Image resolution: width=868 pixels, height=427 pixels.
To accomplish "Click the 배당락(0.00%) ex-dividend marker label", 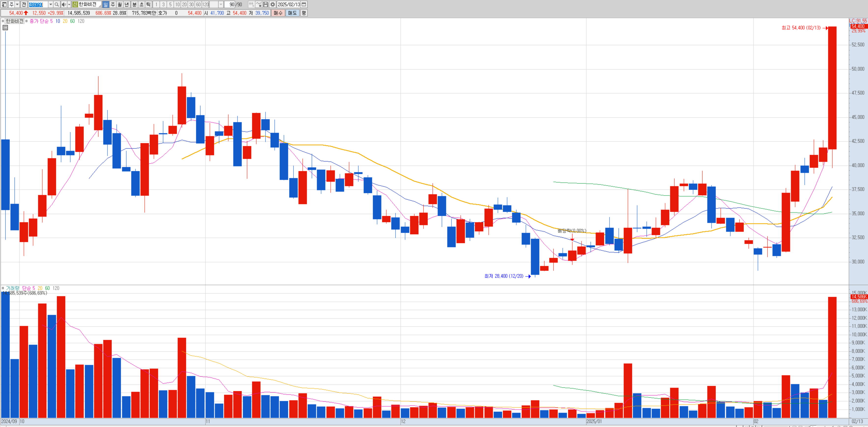I will [x=572, y=231].
